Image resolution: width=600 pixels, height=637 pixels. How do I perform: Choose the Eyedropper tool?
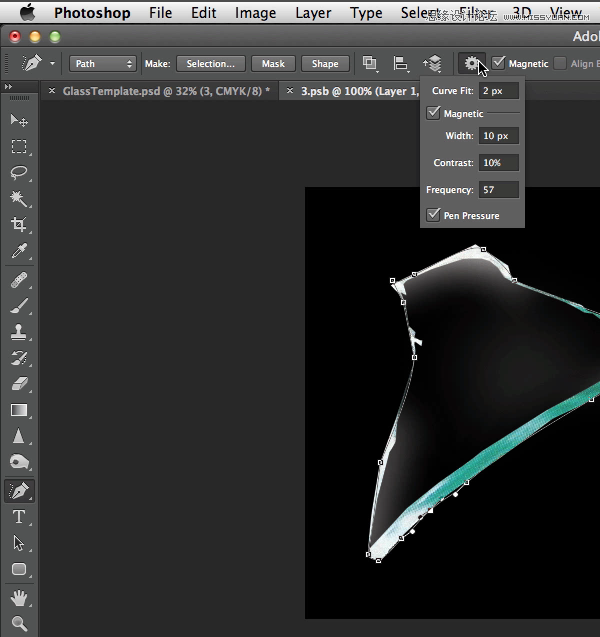coord(18,251)
